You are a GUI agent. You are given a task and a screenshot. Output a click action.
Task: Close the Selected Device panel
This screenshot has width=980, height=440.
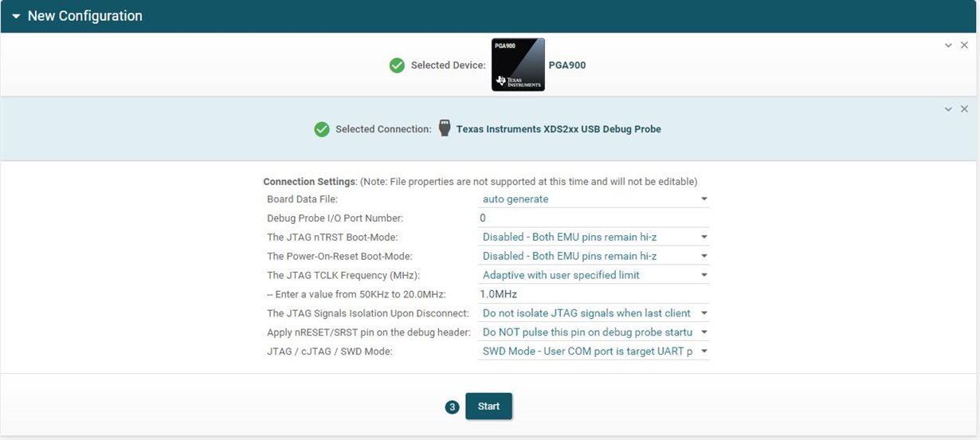pos(964,45)
